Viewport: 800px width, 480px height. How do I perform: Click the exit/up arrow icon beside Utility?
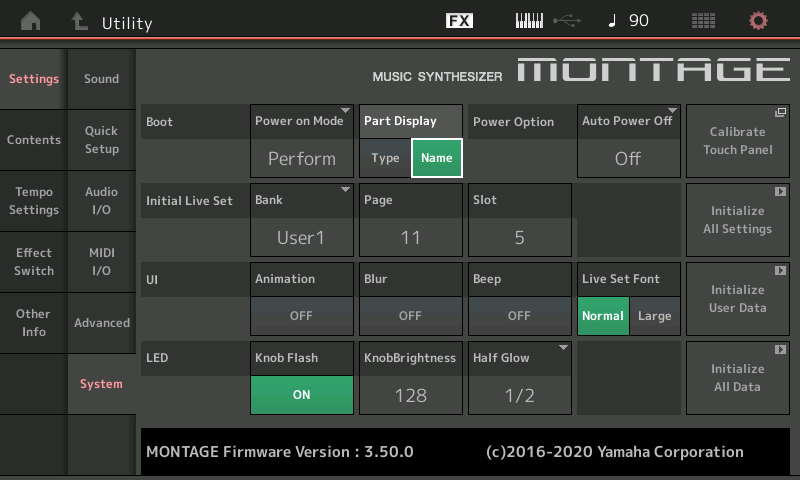[x=80, y=21]
